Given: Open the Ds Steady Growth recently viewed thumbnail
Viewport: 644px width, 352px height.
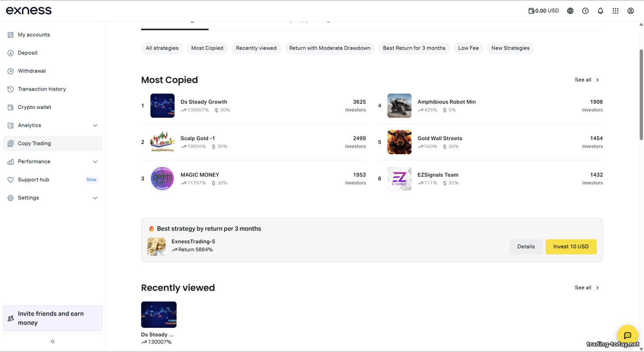Looking at the screenshot, I should pos(159,315).
